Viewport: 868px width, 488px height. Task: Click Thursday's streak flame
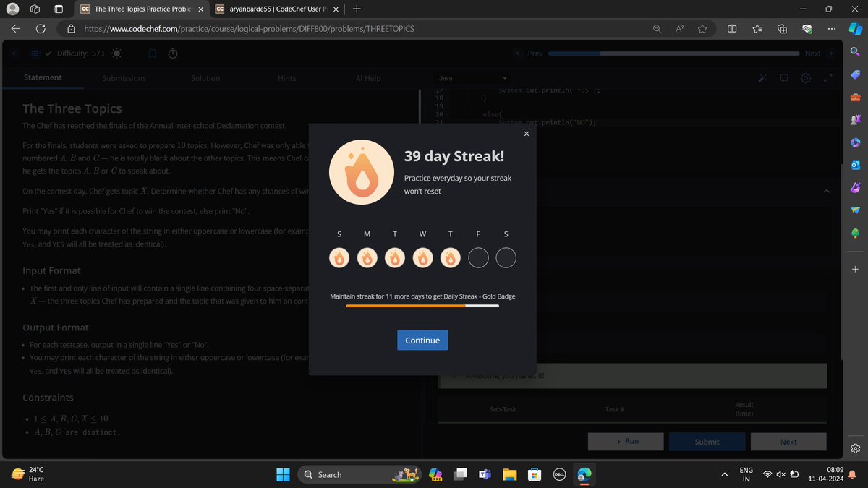coord(450,257)
